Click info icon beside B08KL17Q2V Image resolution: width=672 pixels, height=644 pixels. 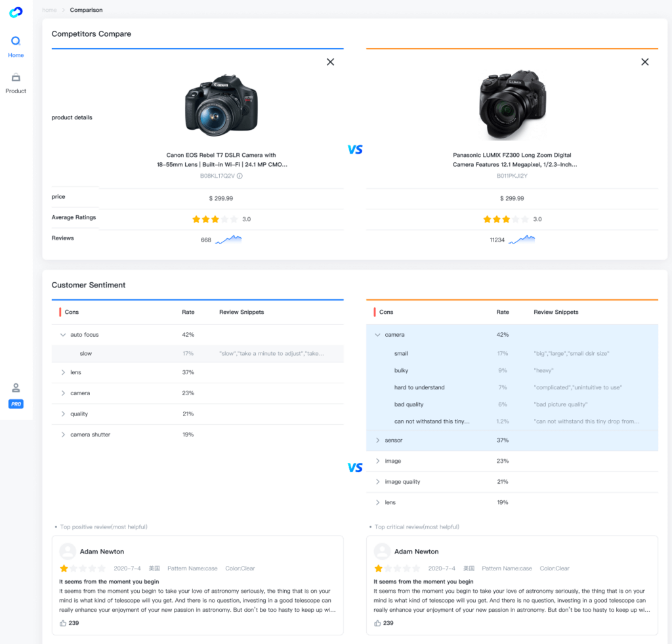coord(240,176)
